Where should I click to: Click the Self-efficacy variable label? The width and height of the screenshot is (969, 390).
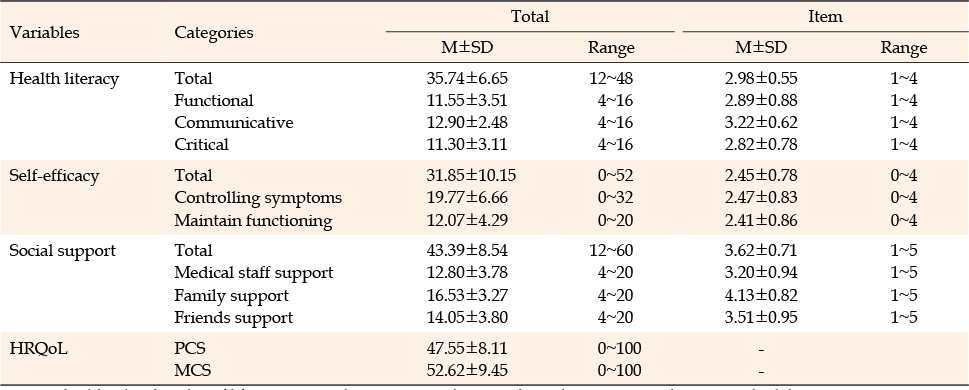click(x=54, y=176)
